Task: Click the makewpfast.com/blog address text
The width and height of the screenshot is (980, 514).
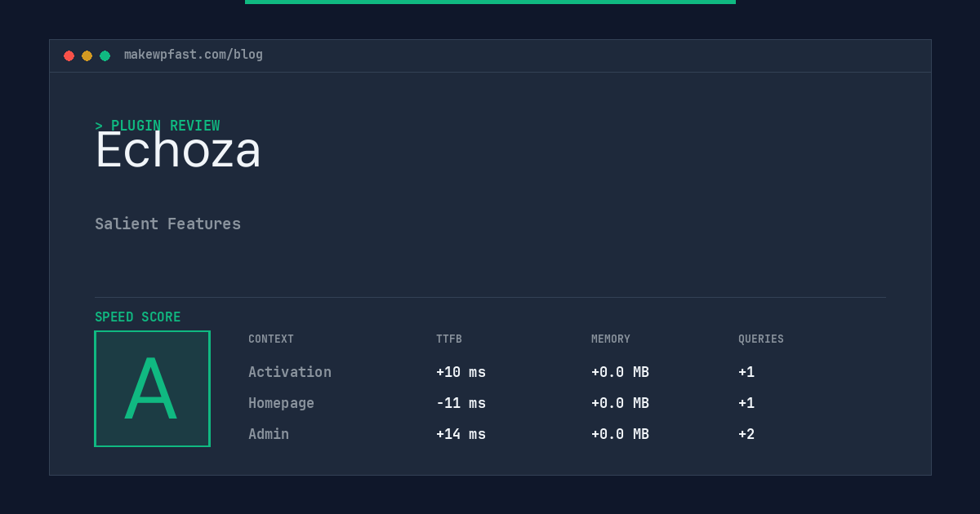Action: point(194,55)
